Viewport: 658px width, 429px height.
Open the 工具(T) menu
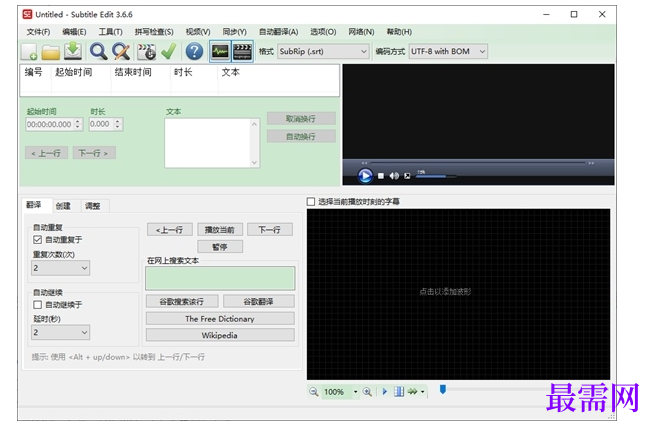tap(110, 32)
